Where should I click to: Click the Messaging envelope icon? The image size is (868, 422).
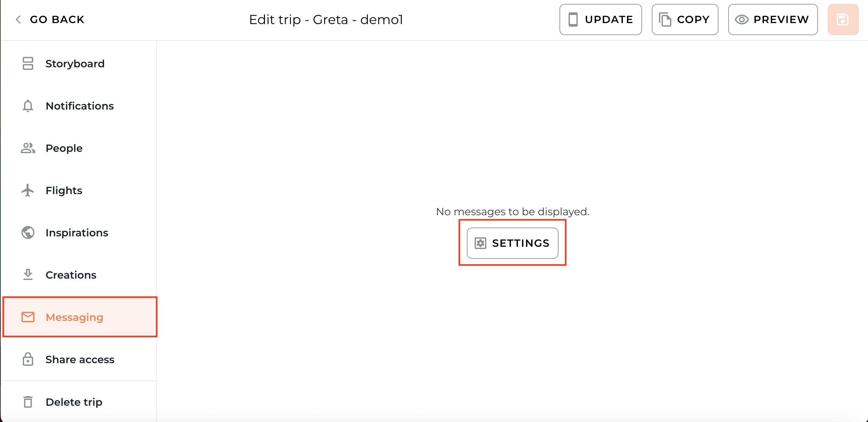point(28,317)
